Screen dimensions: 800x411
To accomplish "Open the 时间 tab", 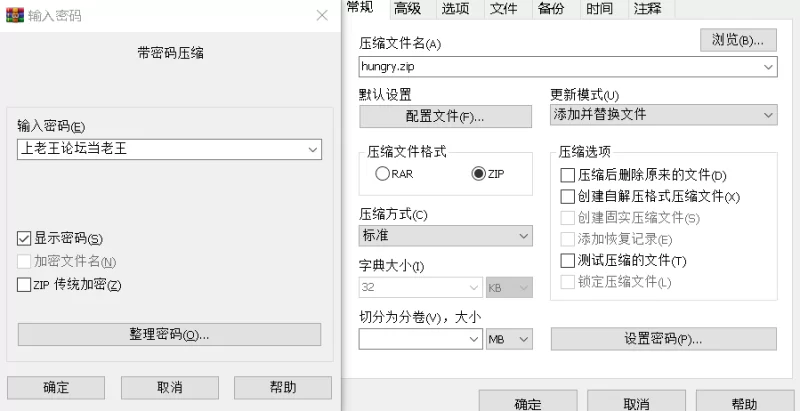I will tap(599, 9).
